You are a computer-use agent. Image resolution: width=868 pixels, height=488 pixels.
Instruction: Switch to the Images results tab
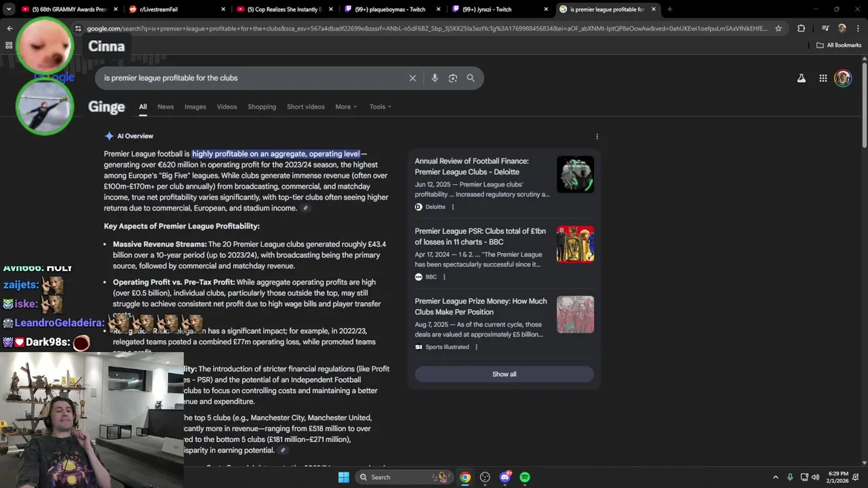195,106
